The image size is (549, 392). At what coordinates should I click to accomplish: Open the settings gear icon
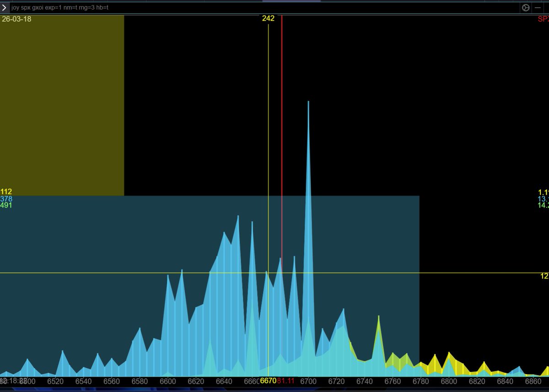point(526,8)
